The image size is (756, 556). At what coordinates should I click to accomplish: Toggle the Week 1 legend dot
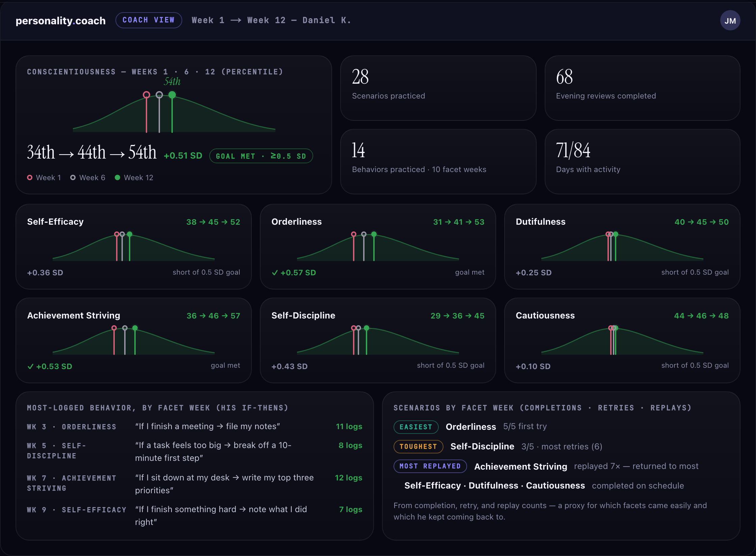[30, 177]
